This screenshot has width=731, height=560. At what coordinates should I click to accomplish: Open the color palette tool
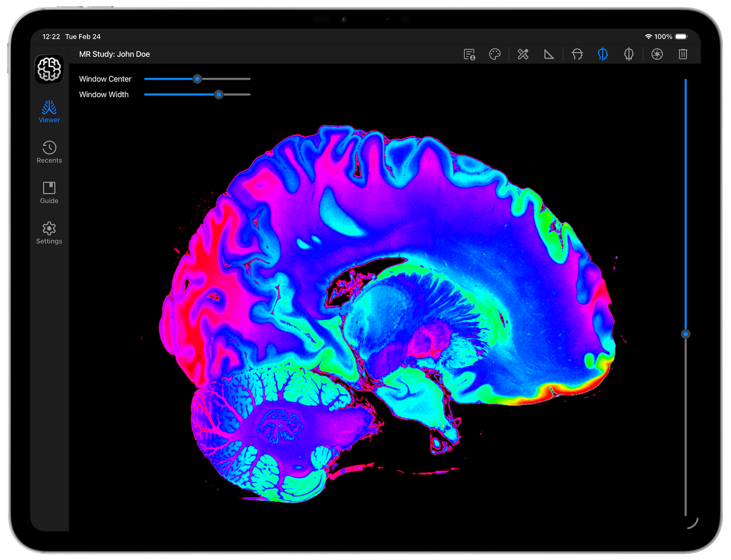pyautogui.click(x=495, y=54)
